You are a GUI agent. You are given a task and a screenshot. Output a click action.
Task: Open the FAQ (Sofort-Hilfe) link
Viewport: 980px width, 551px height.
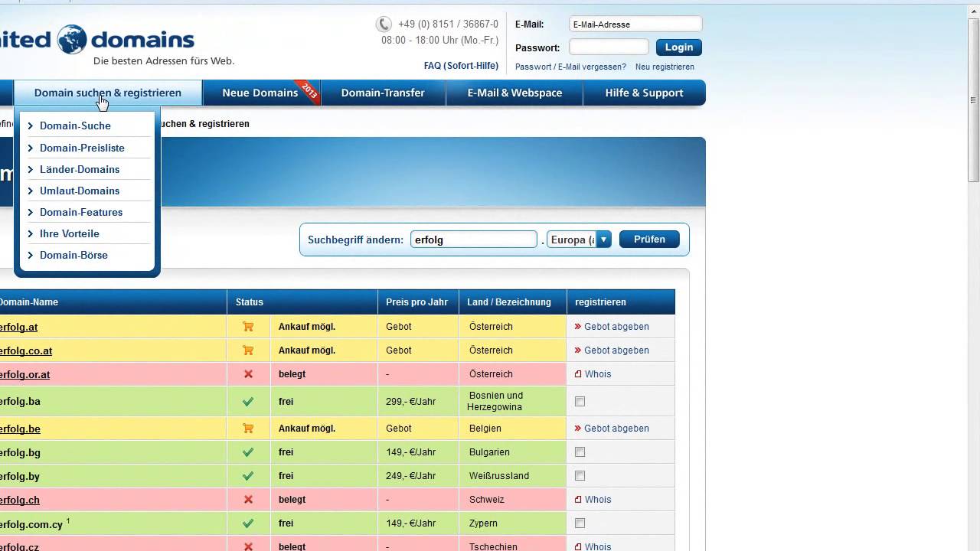[x=461, y=66]
